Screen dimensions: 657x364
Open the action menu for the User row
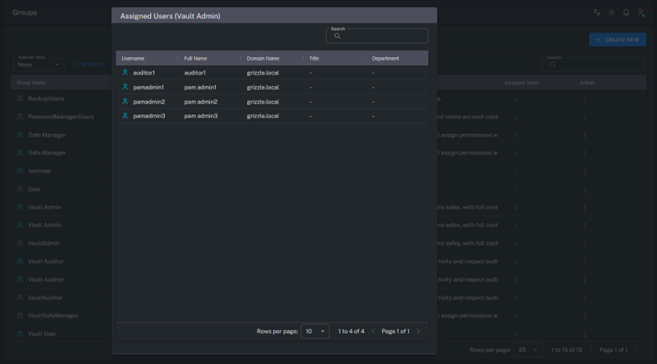pos(585,189)
